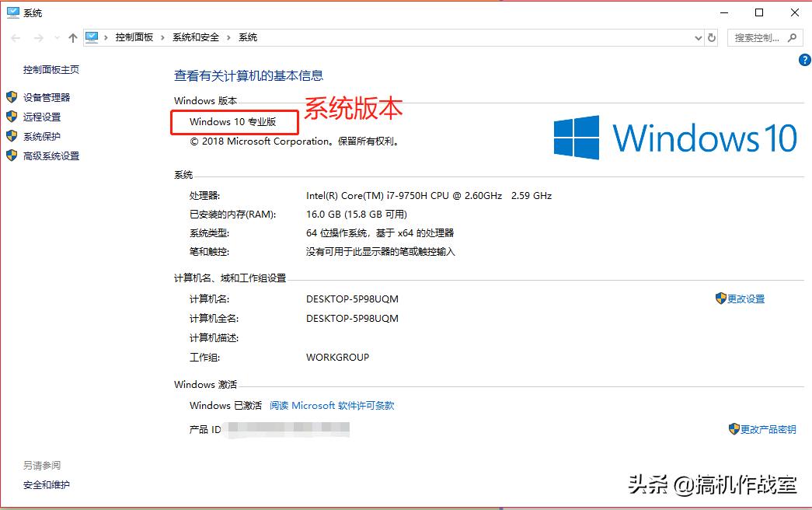Click the shield icon next to 更改产品密钥
Viewport: 812px width, 510px height.
pos(734,428)
